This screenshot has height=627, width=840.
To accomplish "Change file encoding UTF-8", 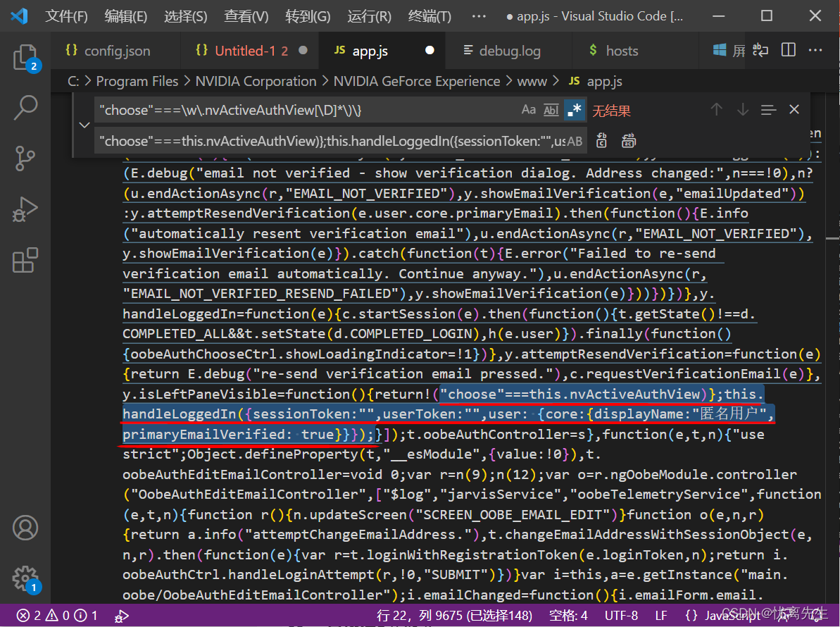I will [x=622, y=616].
